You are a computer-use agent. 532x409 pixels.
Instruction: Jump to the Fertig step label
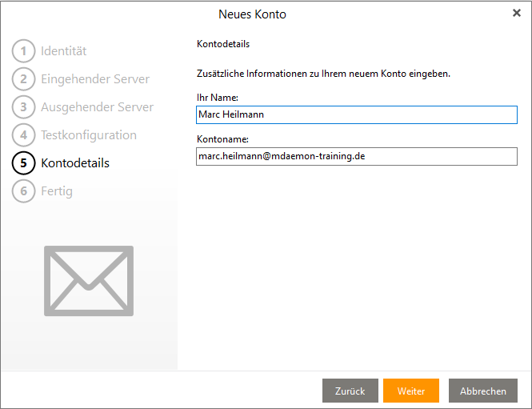tap(57, 191)
